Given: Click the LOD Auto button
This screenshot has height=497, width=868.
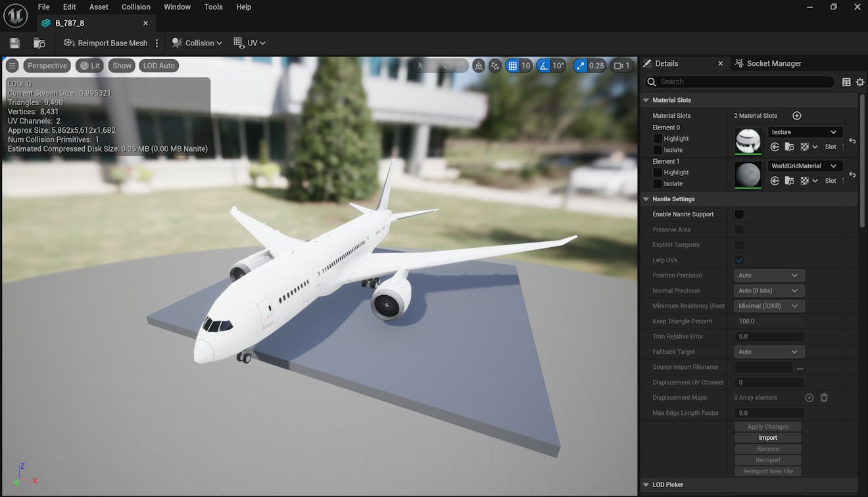Looking at the screenshot, I should coord(159,66).
